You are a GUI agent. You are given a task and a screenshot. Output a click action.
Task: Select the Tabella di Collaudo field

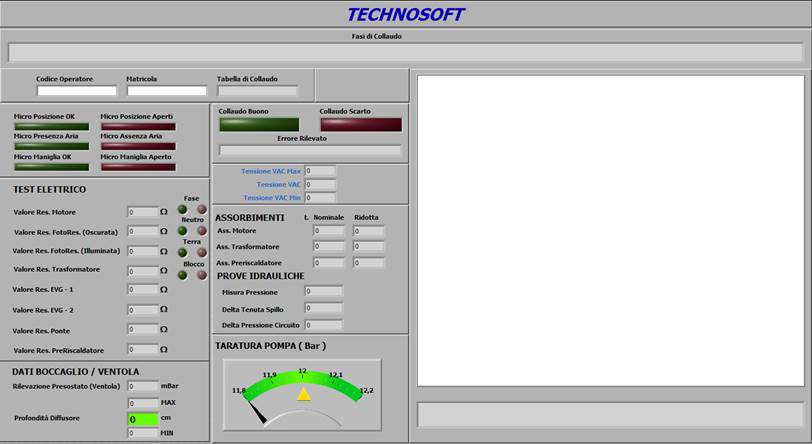pos(257,91)
